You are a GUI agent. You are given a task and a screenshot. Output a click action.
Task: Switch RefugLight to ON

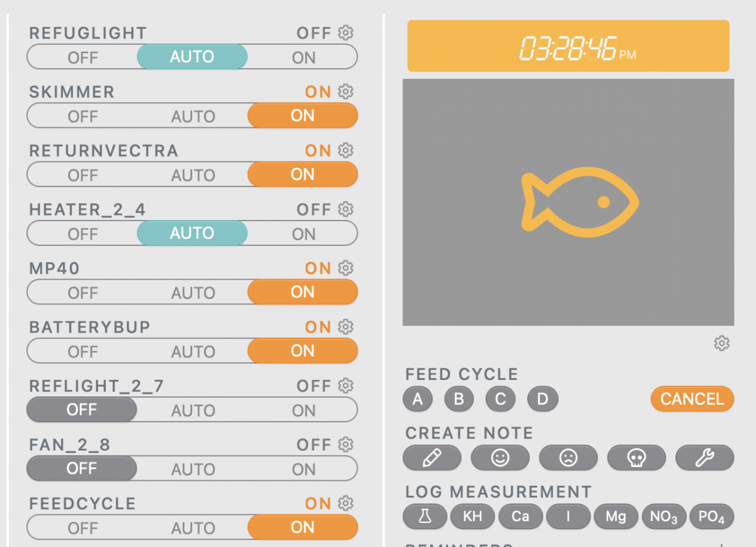303,57
